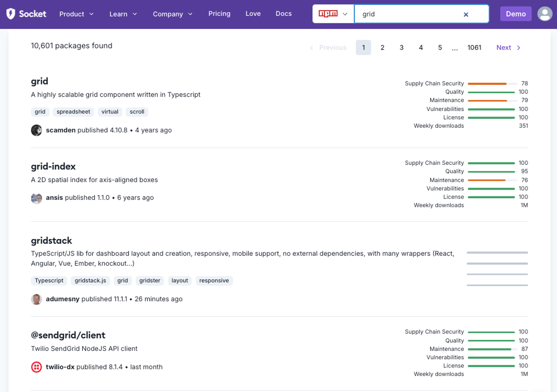Click grid-index's Maintenance score bar

(x=492, y=180)
